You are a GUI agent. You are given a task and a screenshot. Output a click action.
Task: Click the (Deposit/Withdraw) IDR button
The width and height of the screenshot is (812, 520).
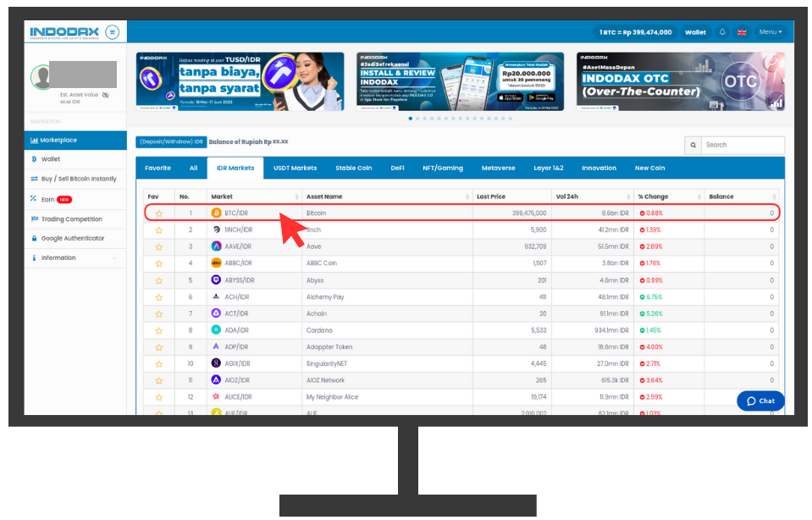[x=171, y=142]
